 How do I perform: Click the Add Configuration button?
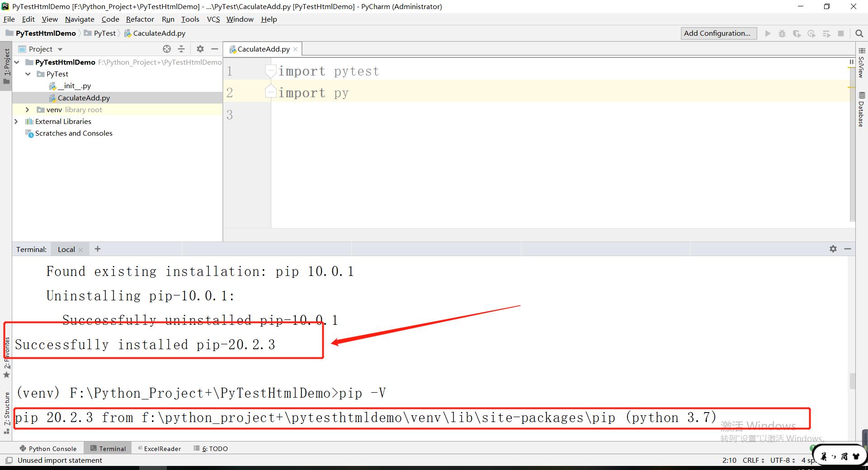coord(719,33)
